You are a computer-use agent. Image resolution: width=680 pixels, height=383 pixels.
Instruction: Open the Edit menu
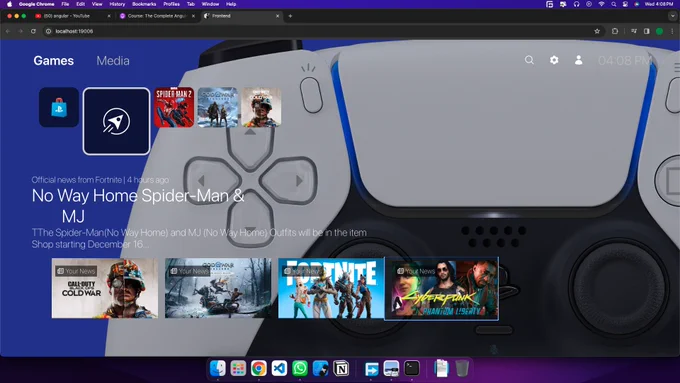(x=80, y=4)
